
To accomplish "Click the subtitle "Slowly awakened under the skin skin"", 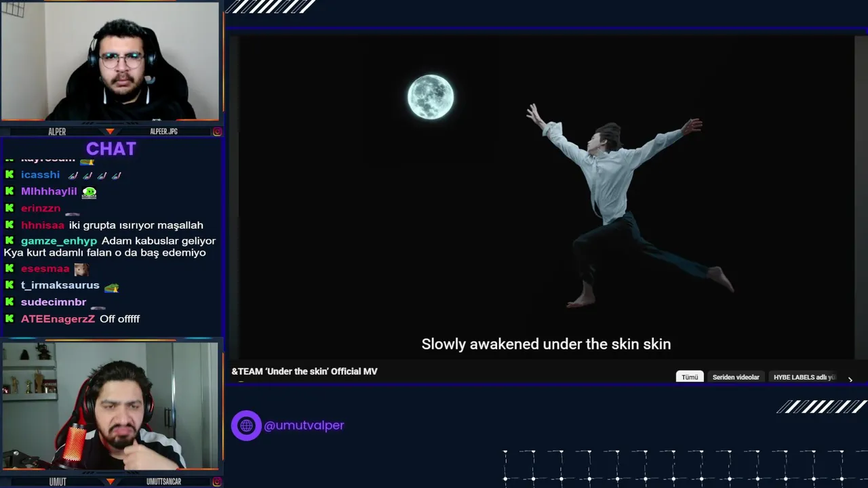I will point(546,344).
